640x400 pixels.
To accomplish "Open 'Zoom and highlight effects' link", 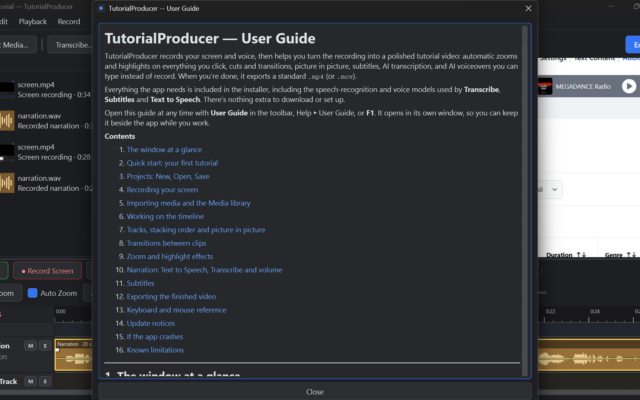I will click(x=170, y=256).
